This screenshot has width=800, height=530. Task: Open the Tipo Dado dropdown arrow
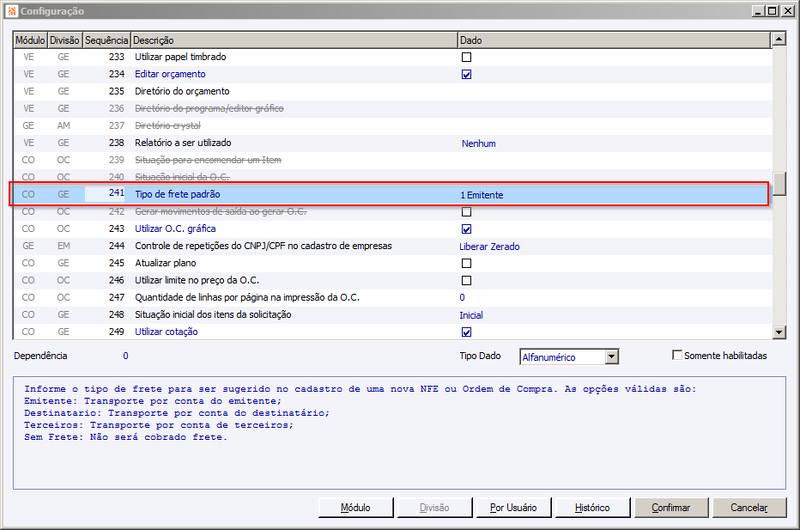click(612, 357)
